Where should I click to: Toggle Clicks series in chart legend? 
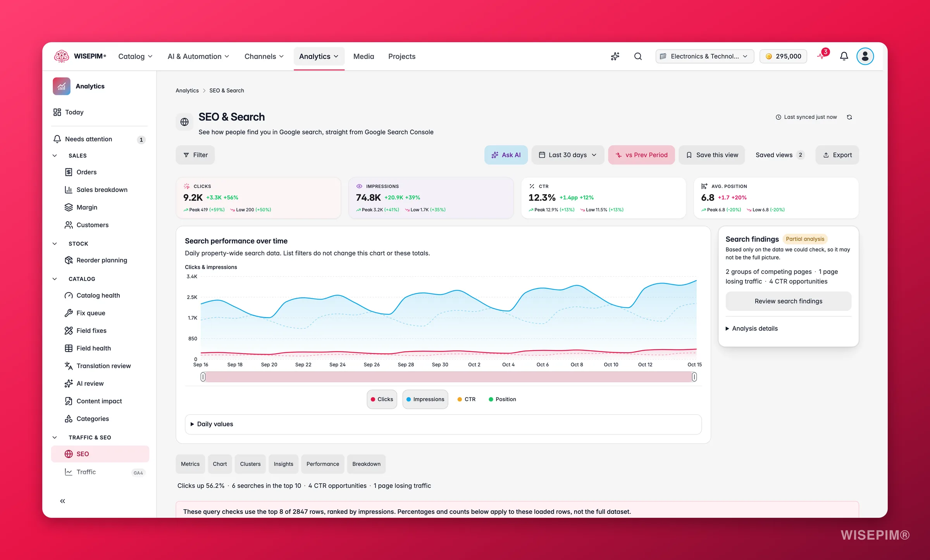[x=382, y=399]
